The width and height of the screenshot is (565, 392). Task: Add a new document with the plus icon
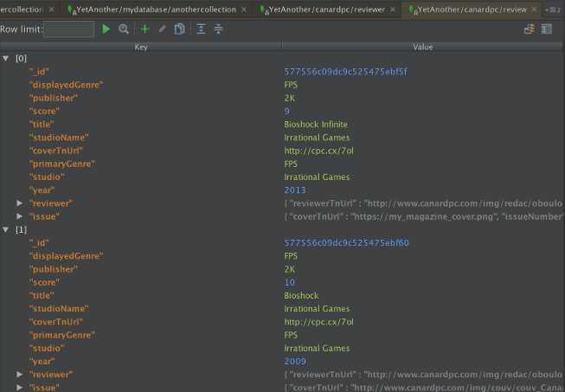coord(144,29)
